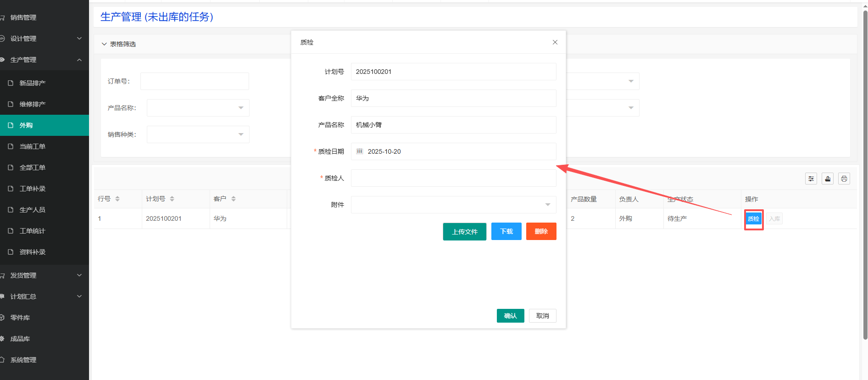Click the 维修排产 page icon
The height and width of the screenshot is (380, 868).
pyautogui.click(x=11, y=104)
